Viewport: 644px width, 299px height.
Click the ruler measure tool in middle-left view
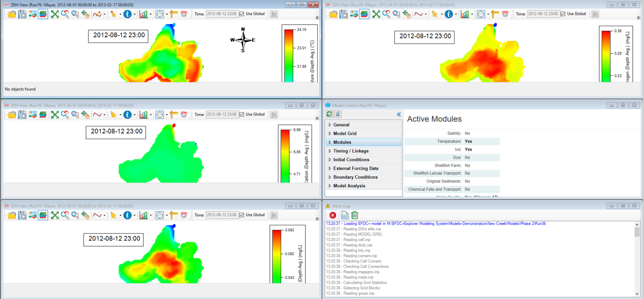pyautogui.click(x=173, y=115)
